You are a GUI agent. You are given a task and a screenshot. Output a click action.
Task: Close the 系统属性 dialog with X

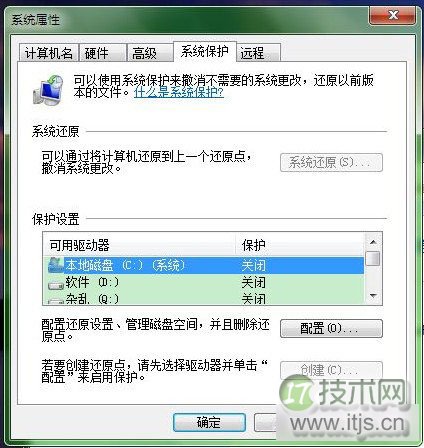pos(393,15)
